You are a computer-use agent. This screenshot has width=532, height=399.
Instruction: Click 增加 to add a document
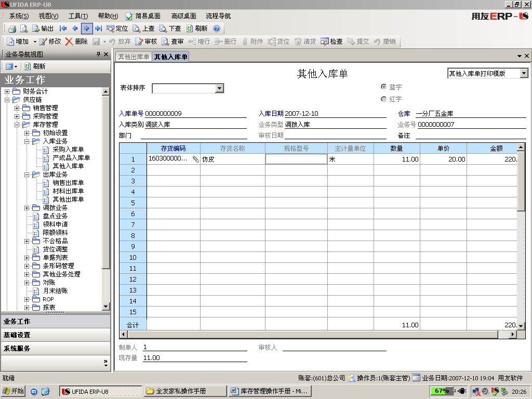coord(18,42)
